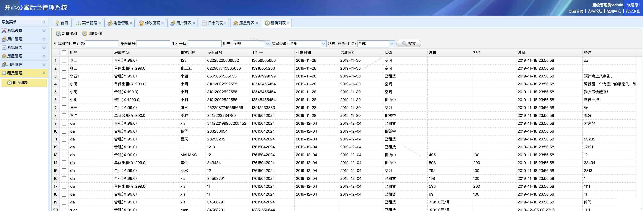The height and width of the screenshot is (211, 644).
Task: Click the 安全退出 logout link
Action: point(633,11)
